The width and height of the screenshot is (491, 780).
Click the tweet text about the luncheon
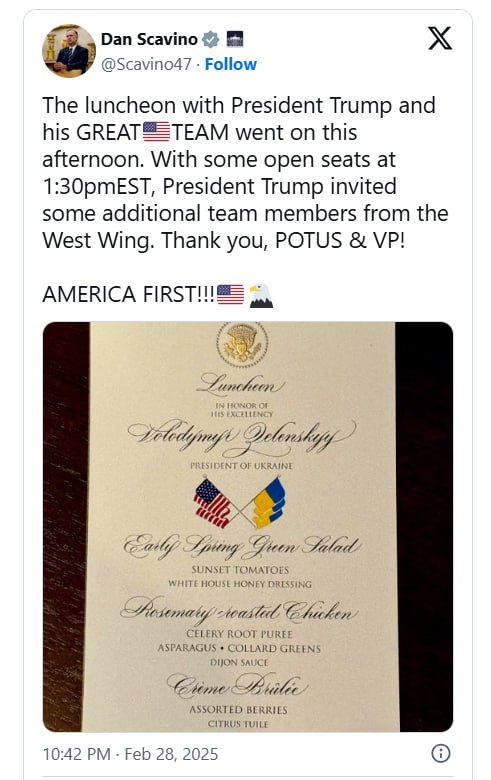[x=245, y=173]
